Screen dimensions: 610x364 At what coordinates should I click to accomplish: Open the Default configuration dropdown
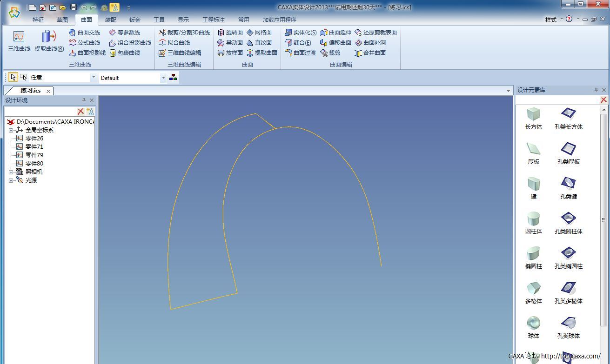(x=163, y=78)
